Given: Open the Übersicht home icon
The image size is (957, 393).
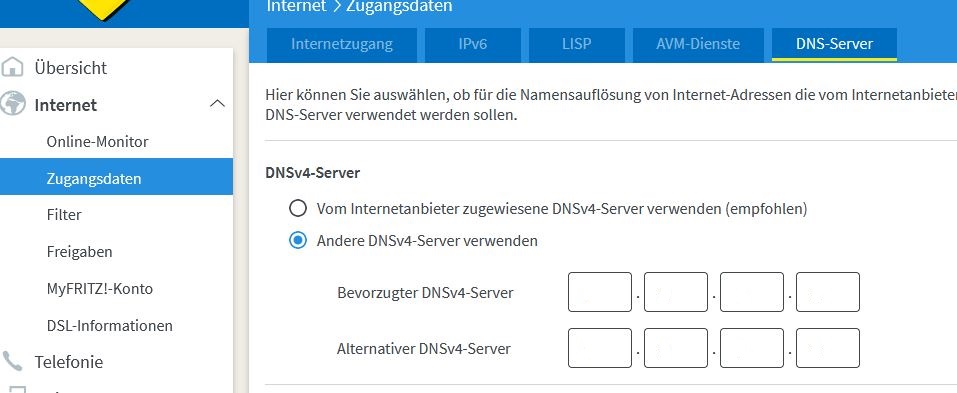Looking at the screenshot, I should [x=12, y=67].
